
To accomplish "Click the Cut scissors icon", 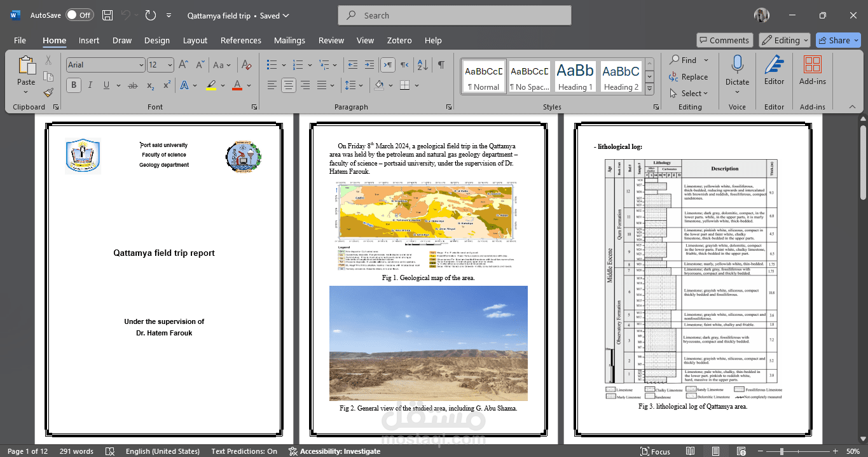I will point(48,60).
